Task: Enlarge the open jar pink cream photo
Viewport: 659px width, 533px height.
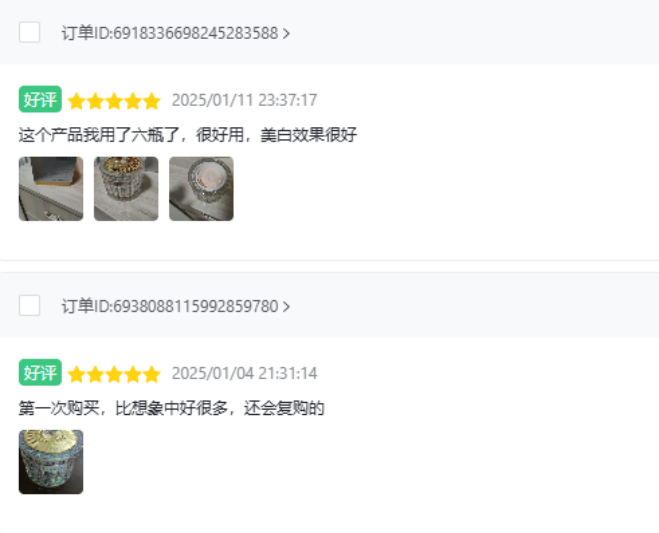Action: (x=201, y=189)
